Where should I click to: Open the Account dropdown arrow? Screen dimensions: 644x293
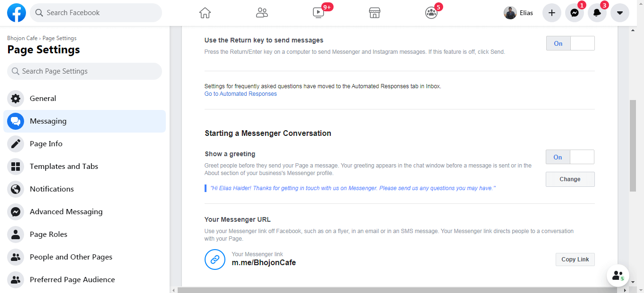619,13
